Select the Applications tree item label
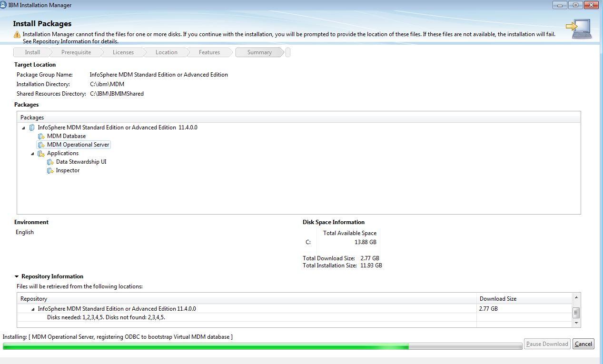This screenshot has height=364, width=603. (63, 153)
